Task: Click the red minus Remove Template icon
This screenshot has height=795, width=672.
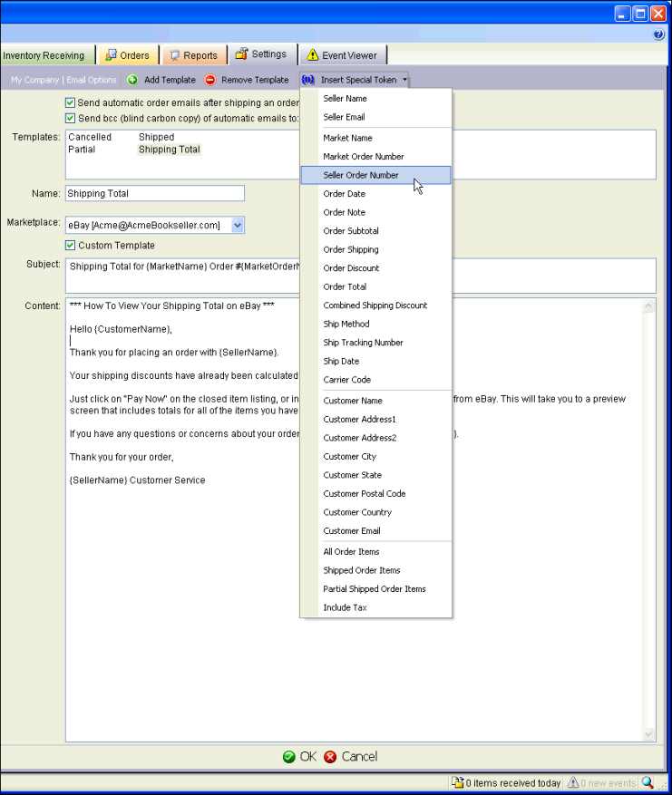Action: (210, 80)
